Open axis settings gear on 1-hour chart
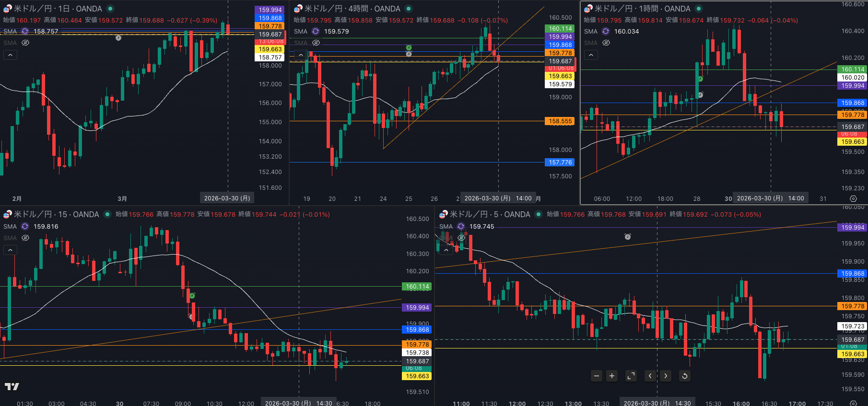This screenshot has height=406, width=868. pyautogui.click(x=853, y=198)
